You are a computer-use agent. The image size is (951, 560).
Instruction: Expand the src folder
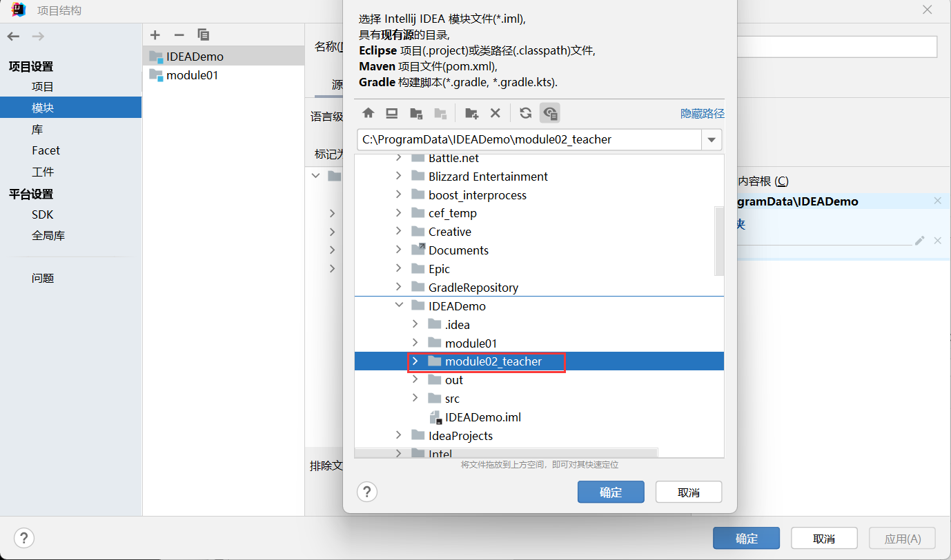point(415,398)
